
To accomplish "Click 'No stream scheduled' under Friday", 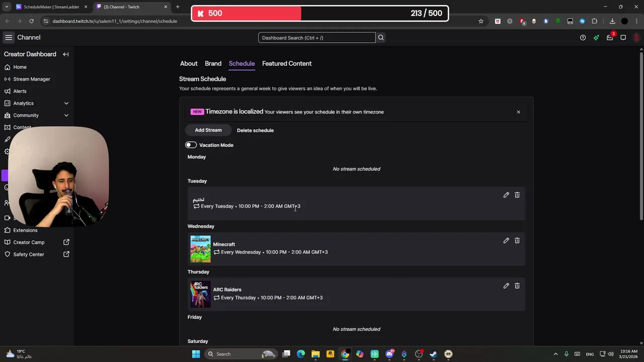I will pyautogui.click(x=356, y=329).
